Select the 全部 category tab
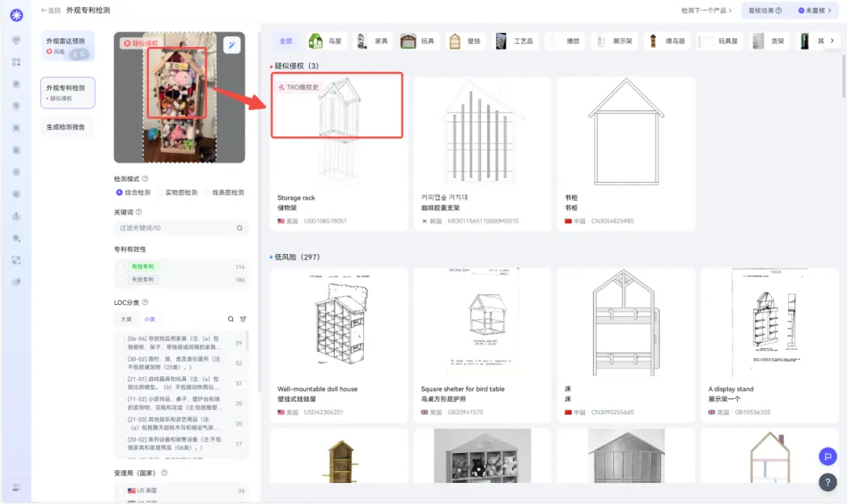847x504 pixels. (x=285, y=41)
